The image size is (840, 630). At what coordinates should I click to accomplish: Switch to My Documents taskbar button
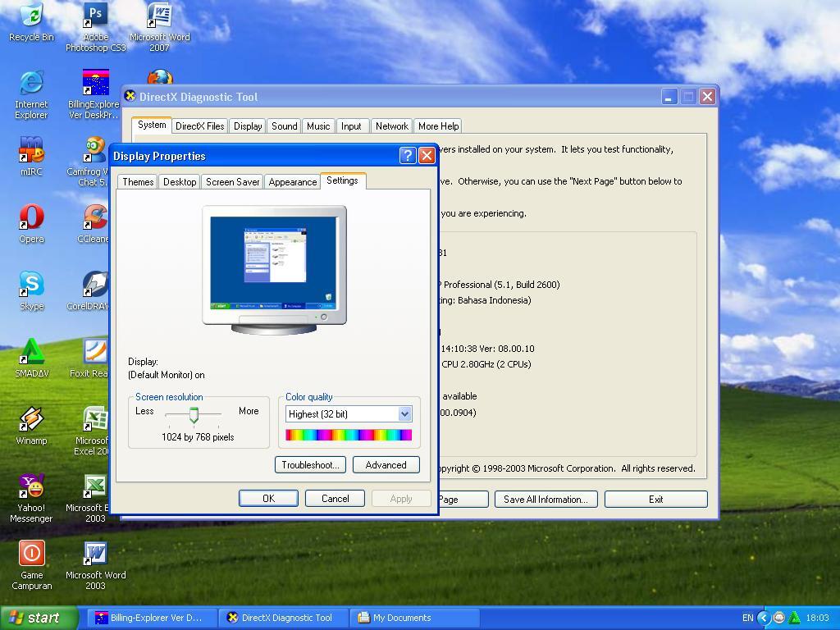(x=414, y=618)
